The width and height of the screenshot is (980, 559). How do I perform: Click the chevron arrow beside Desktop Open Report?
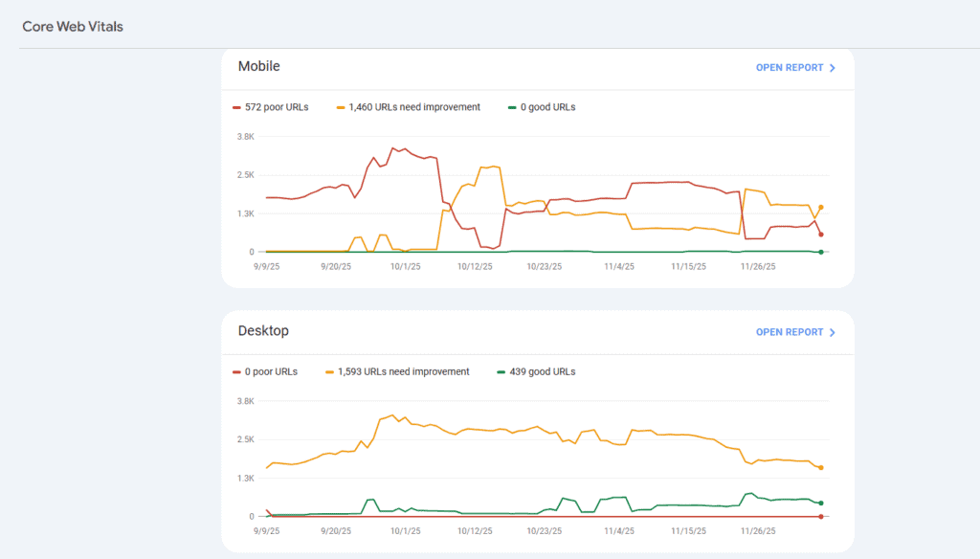click(833, 332)
